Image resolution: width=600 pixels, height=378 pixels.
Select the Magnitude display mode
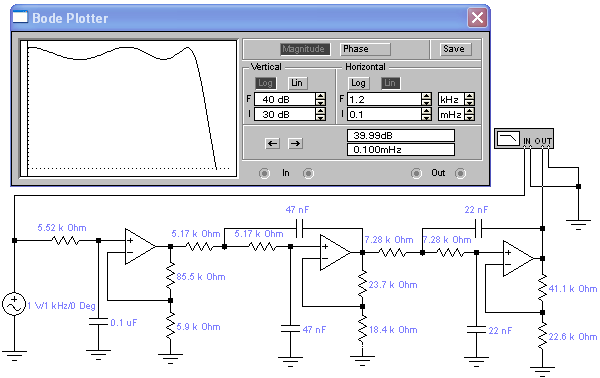point(305,49)
